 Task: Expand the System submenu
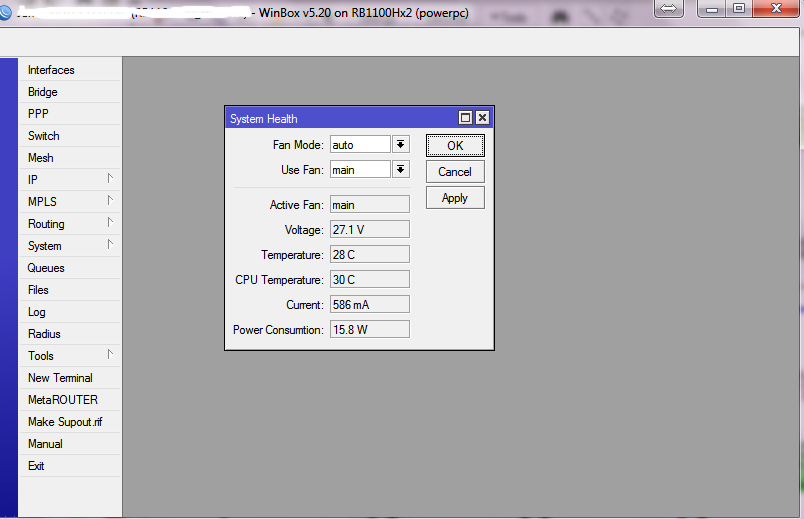pyautogui.click(x=70, y=246)
